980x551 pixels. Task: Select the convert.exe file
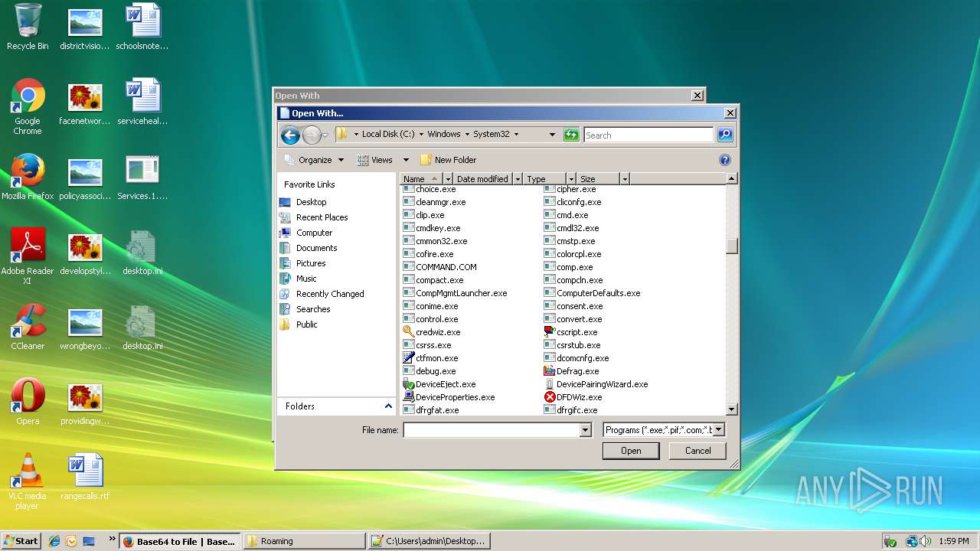pos(573,319)
